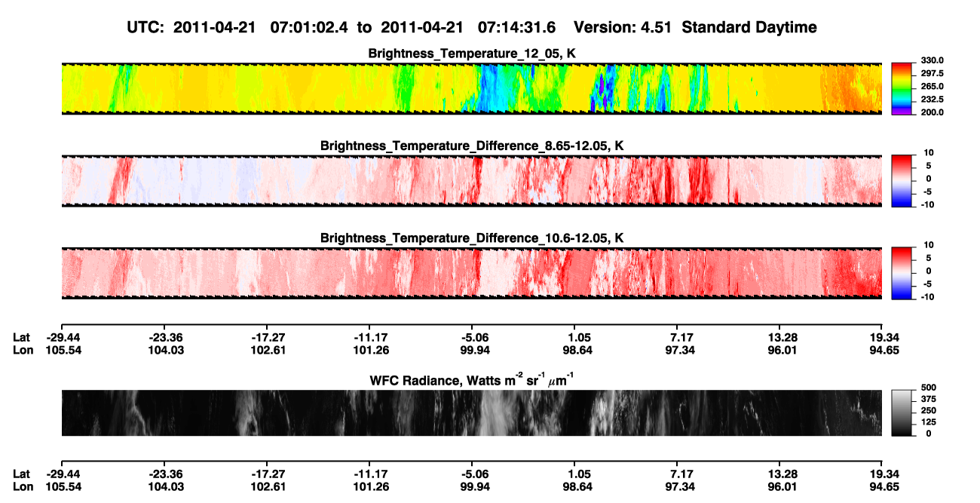Click the '250' label on the WFC colorbar
Screen dimensions: 980x503
(x=927, y=411)
